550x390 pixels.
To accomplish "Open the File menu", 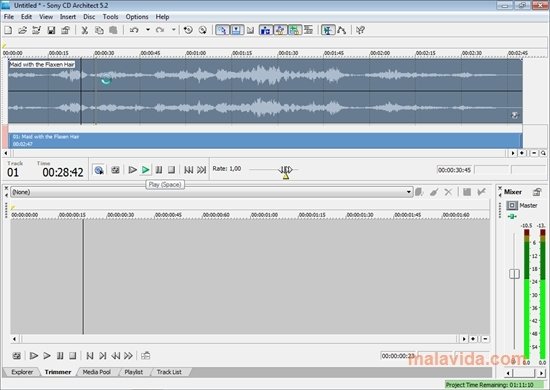I will 9,17.
